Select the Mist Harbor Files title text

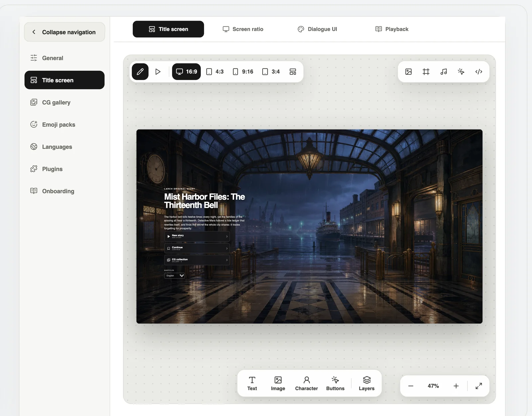(x=204, y=201)
